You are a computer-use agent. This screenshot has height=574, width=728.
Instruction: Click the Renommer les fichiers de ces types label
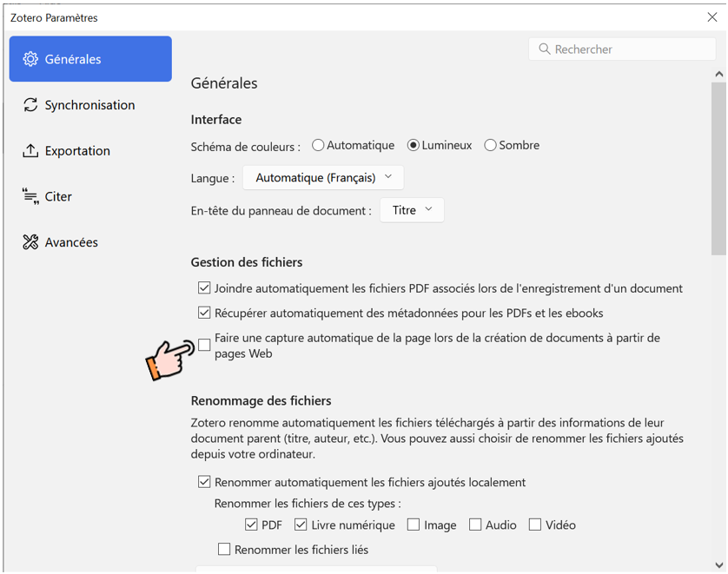(308, 504)
